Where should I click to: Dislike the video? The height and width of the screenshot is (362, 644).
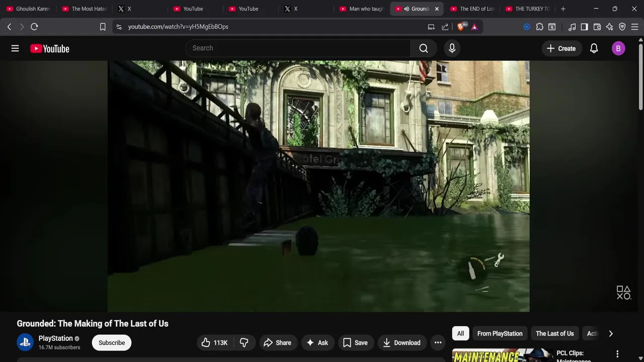pyautogui.click(x=244, y=343)
